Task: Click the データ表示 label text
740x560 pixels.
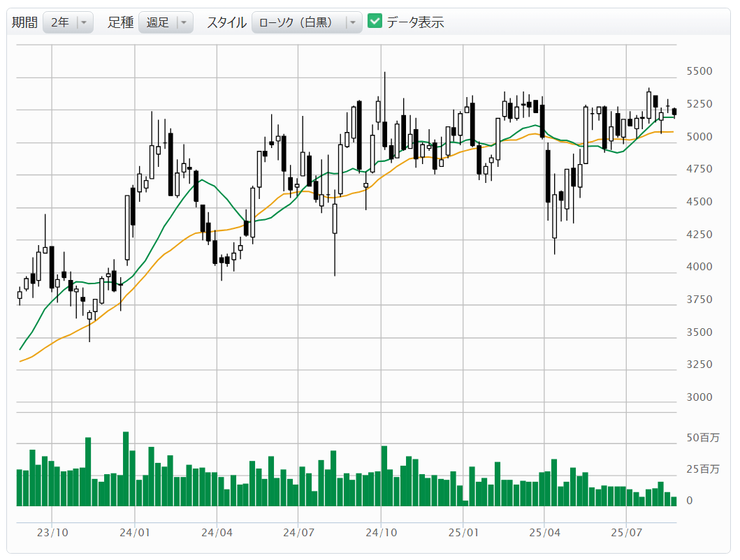Action: (x=415, y=22)
